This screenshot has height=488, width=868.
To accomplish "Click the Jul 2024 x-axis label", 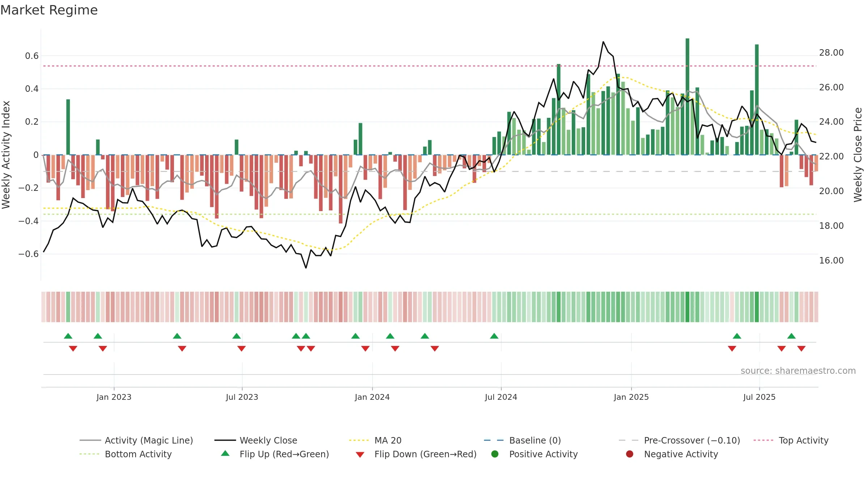I will pyautogui.click(x=501, y=397).
